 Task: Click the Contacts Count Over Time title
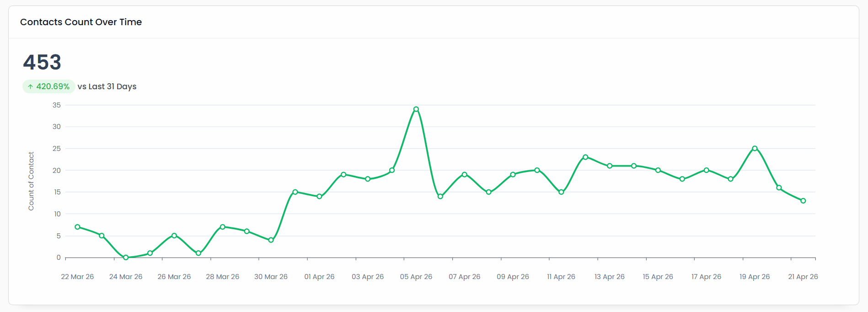coord(81,22)
